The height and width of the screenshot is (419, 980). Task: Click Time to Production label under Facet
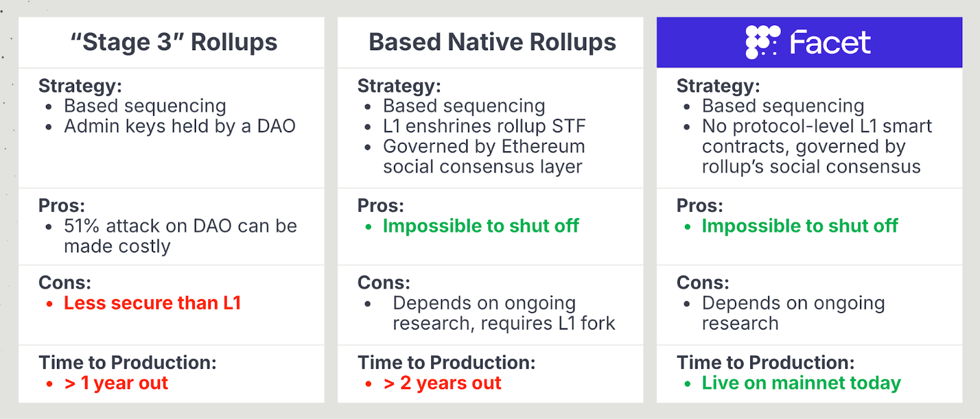tap(766, 363)
